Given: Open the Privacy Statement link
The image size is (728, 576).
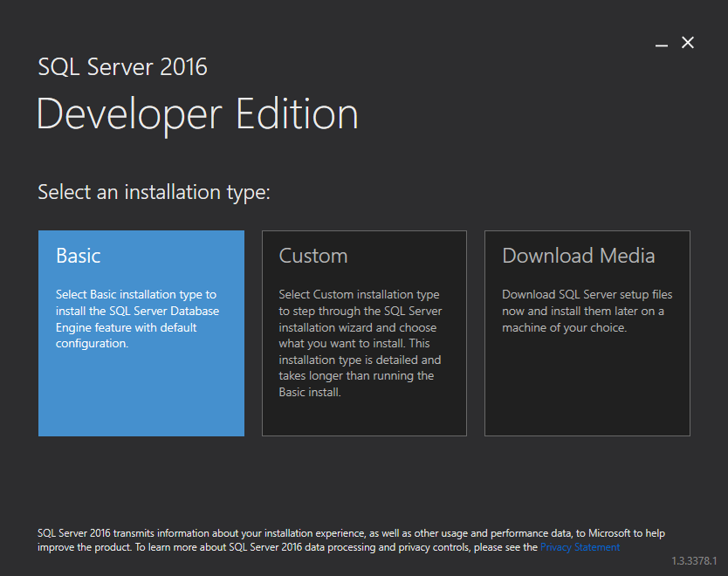Looking at the screenshot, I should 580,547.
